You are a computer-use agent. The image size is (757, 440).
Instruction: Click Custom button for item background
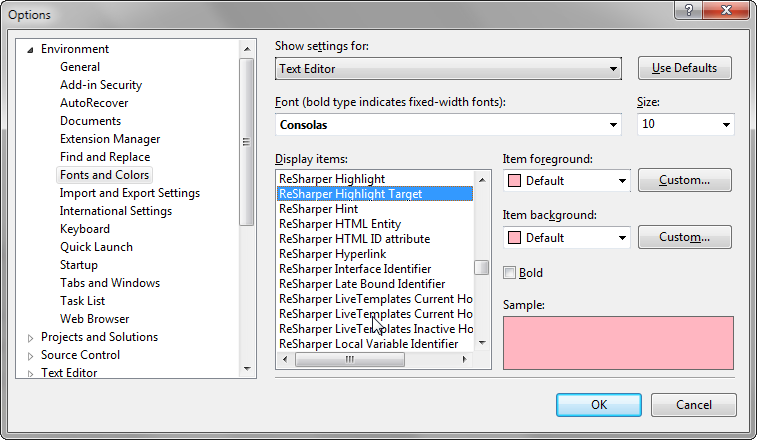coord(685,237)
